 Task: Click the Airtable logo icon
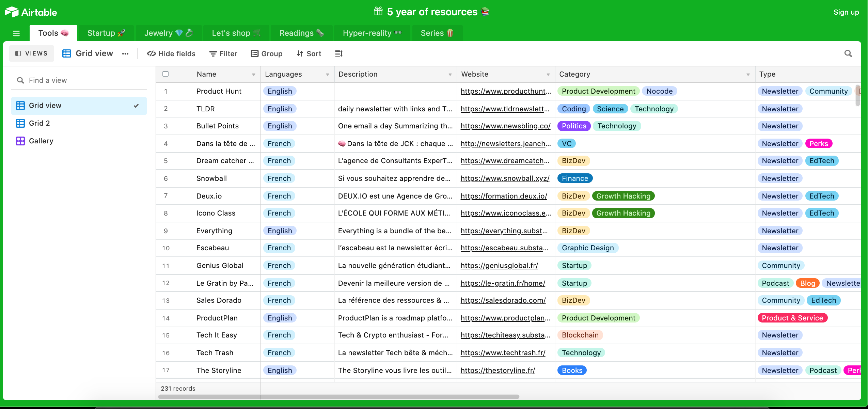pos(12,12)
